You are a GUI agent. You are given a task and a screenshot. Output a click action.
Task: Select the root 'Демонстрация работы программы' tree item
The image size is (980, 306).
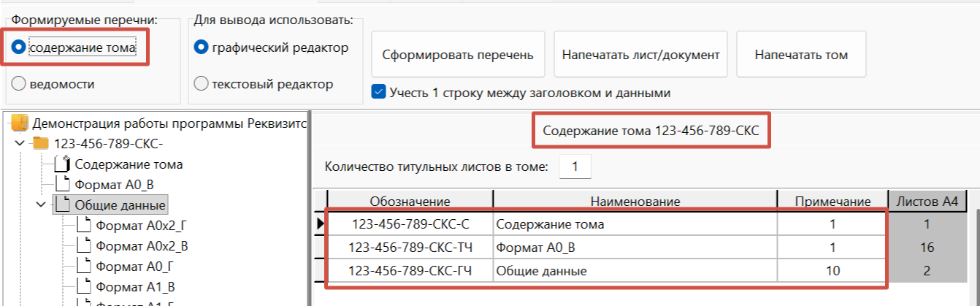(x=168, y=123)
